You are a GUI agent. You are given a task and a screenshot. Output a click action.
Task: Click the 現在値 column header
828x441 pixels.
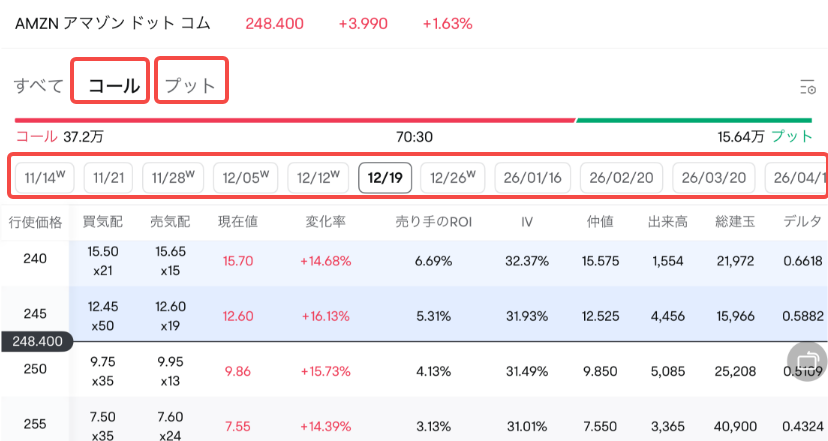(x=238, y=222)
